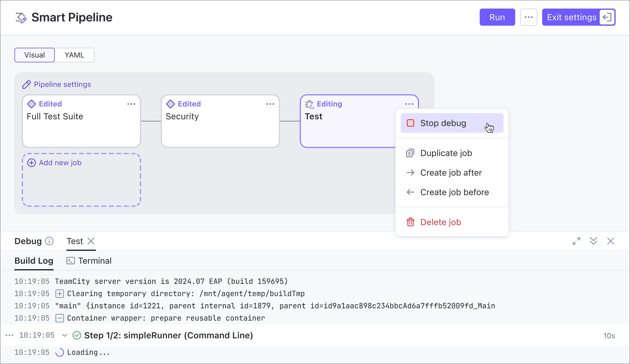The width and height of the screenshot is (630, 364).
Task: Select the Test debug tab
Action: tap(75, 241)
